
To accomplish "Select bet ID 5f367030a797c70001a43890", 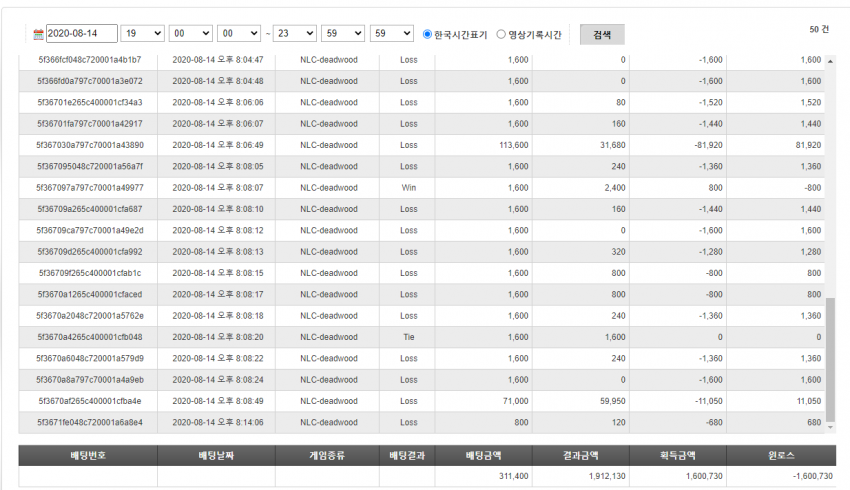I will tap(90, 145).
